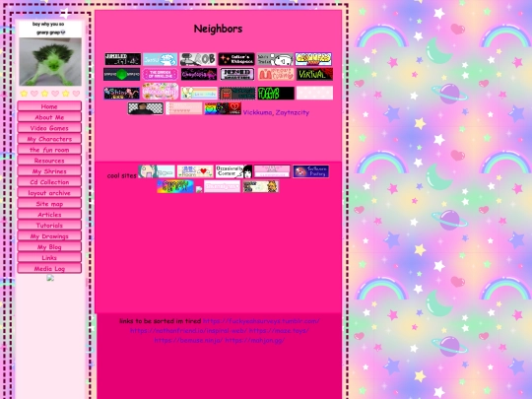
Task: Open the dark badge with green octagon
Action: pos(122,74)
